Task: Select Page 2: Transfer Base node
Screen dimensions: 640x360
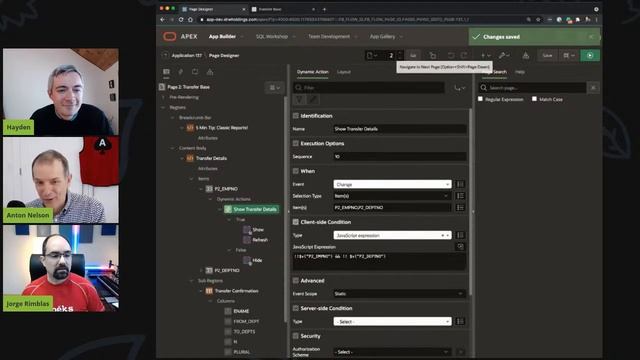Action: click(189, 87)
